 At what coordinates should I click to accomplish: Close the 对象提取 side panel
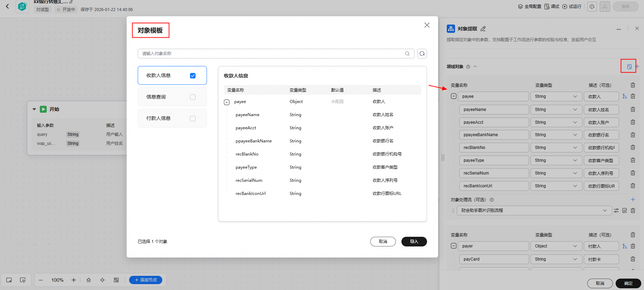tap(637, 29)
